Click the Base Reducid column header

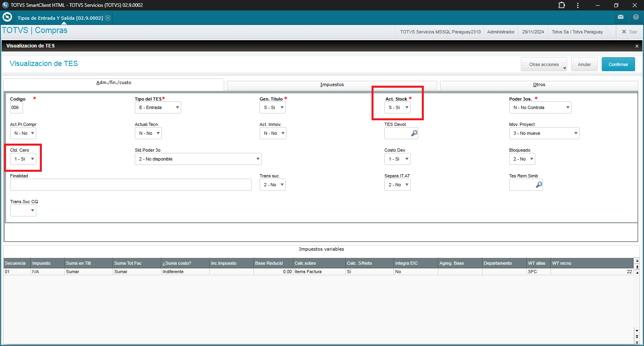coord(274,263)
